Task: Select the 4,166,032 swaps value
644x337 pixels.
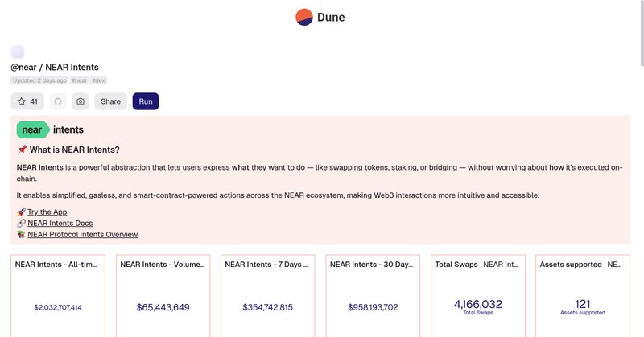Action: point(478,304)
